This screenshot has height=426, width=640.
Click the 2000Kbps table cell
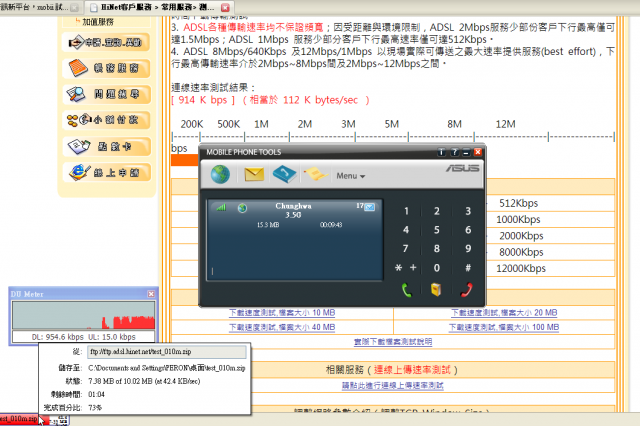pos(521,236)
